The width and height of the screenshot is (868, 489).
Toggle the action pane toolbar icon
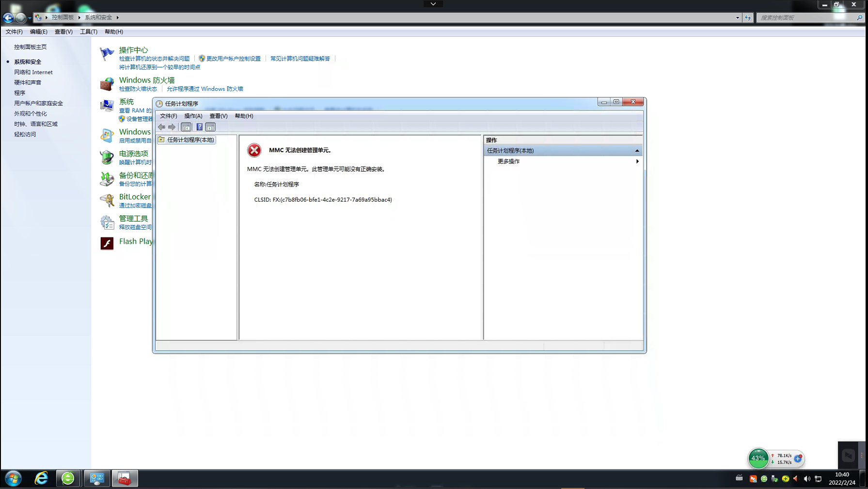tap(210, 127)
